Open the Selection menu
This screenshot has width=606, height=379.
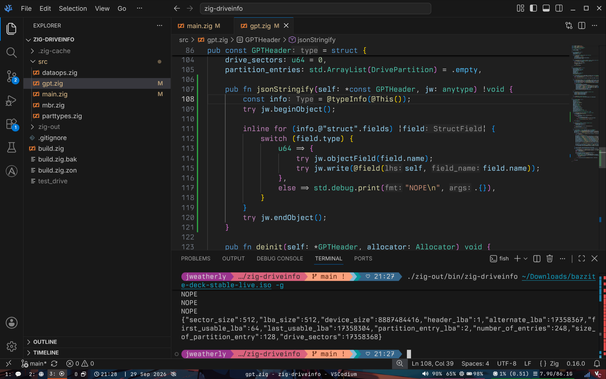73,8
